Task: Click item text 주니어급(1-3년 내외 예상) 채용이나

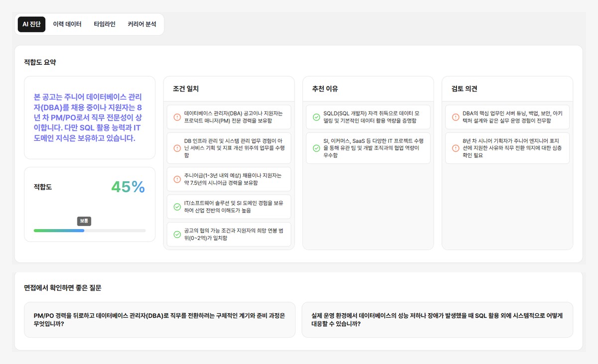Action: click(233, 179)
